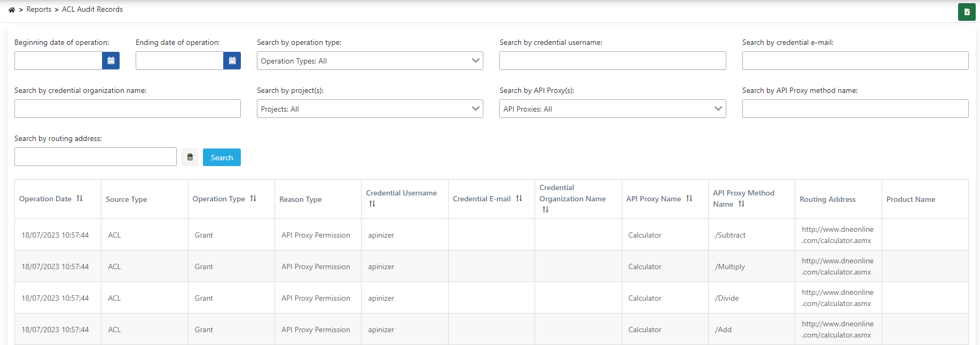The height and width of the screenshot is (345, 980).
Task: Sort by API Proxy Name column arrows
Action: coord(689,199)
